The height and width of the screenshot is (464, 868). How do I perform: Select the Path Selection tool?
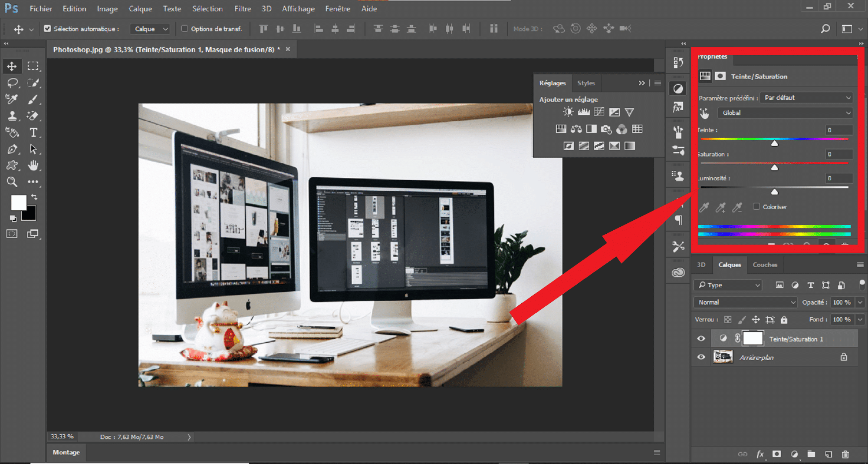coord(33,149)
